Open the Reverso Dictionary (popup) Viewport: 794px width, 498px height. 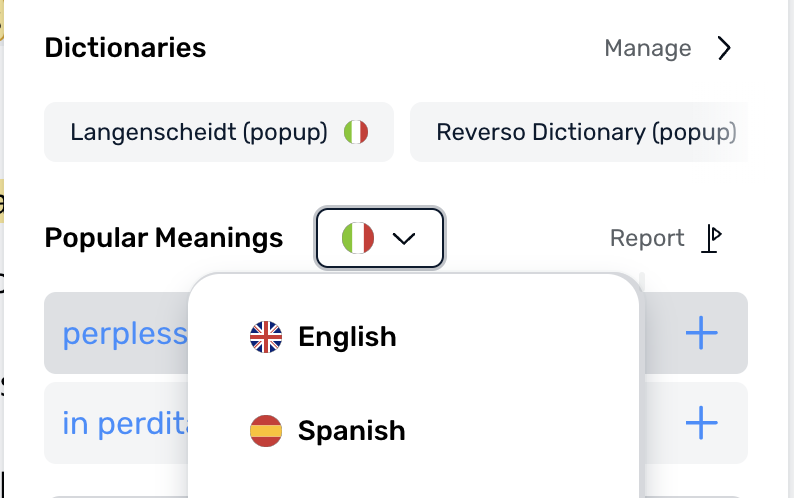(579, 132)
